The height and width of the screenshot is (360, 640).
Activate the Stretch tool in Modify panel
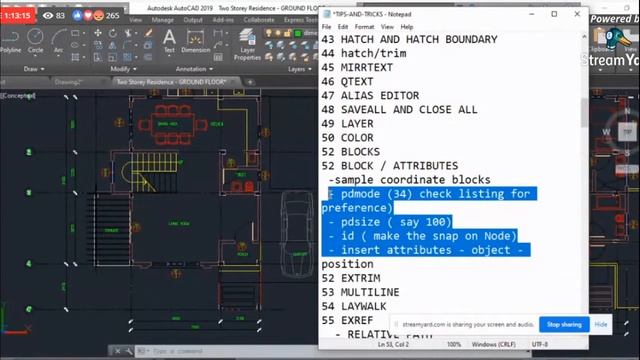click(98, 57)
